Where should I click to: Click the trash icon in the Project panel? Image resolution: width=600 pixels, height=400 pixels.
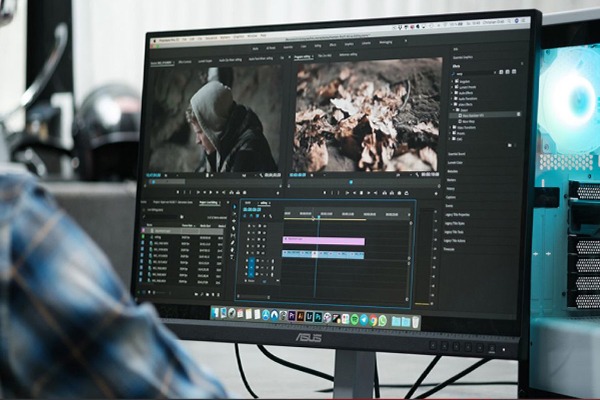(218, 295)
